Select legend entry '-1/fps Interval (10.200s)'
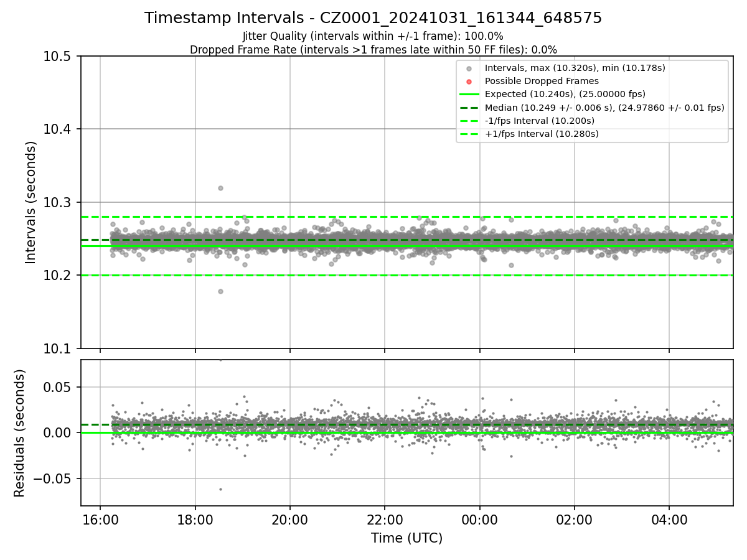Image resolution: width=747 pixels, height=560 pixels. 540,121
